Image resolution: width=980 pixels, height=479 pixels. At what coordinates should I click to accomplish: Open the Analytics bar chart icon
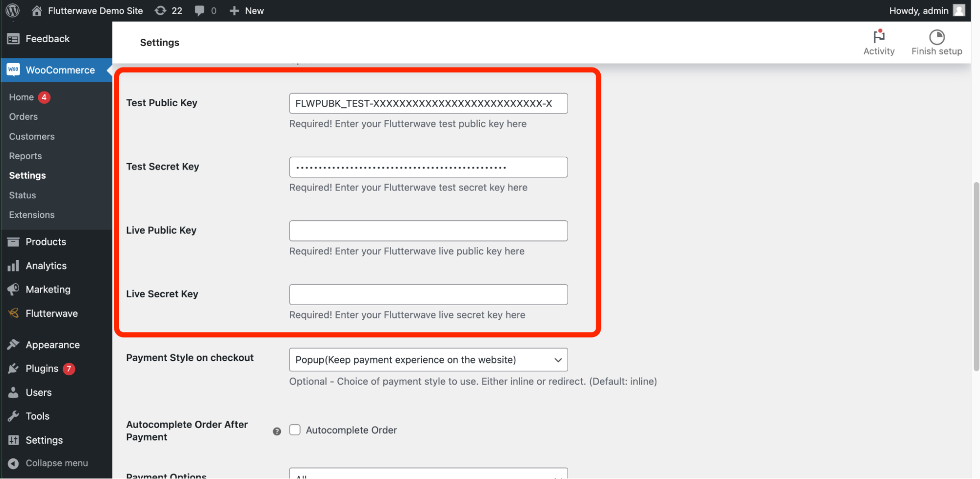13,265
